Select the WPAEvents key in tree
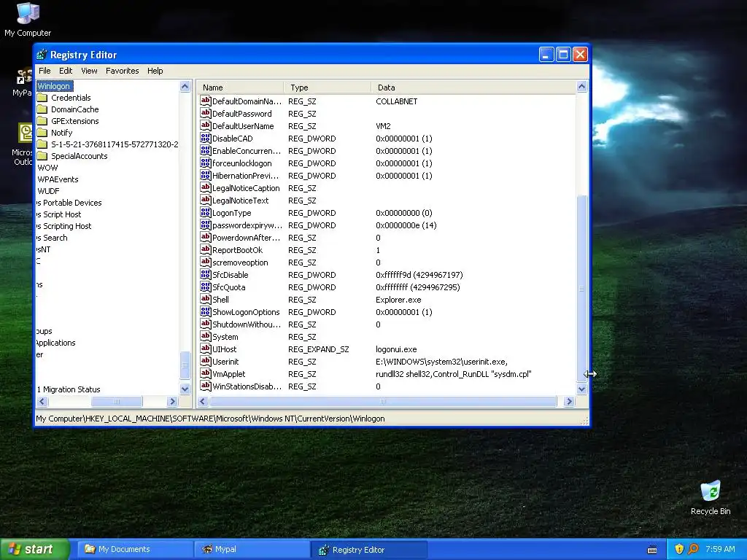This screenshot has height=560, width=747. pos(58,179)
